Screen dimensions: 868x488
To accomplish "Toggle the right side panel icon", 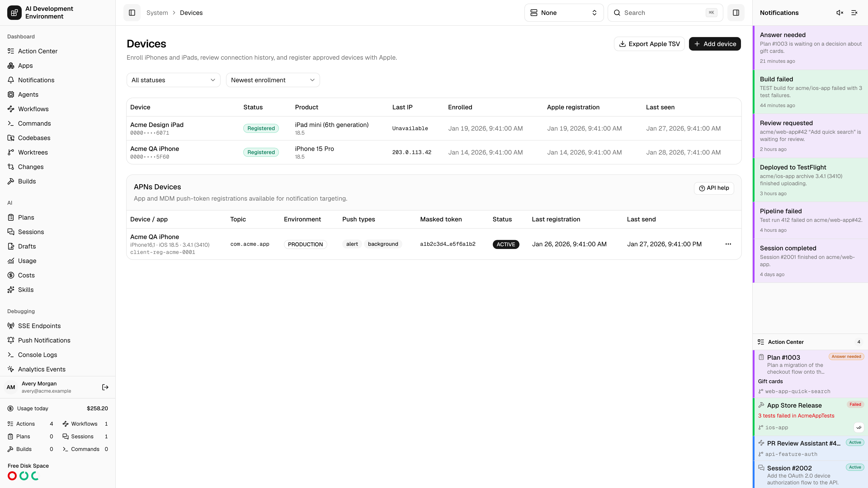I will coord(736,13).
